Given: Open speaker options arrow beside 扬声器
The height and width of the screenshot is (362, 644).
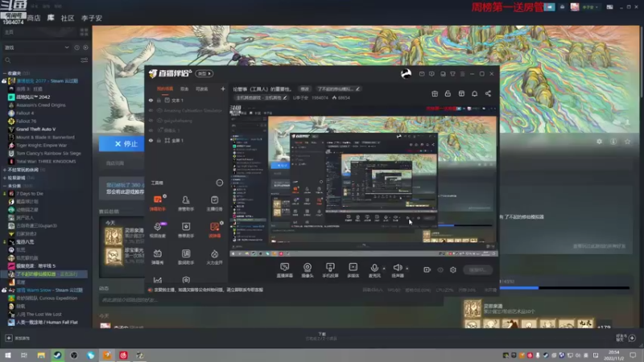Looking at the screenshot, I should 407,269.
